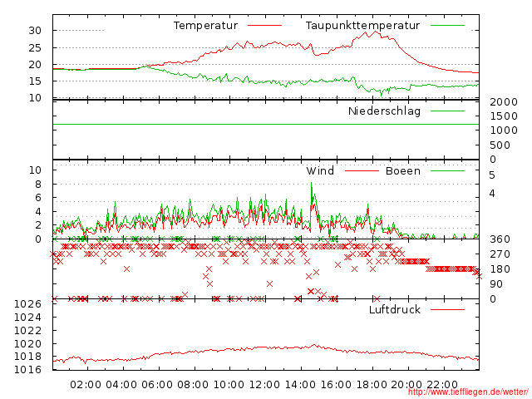Click the 08:00 time axis label
This screenshot has height=399, width=532.
tap(193, 385)
